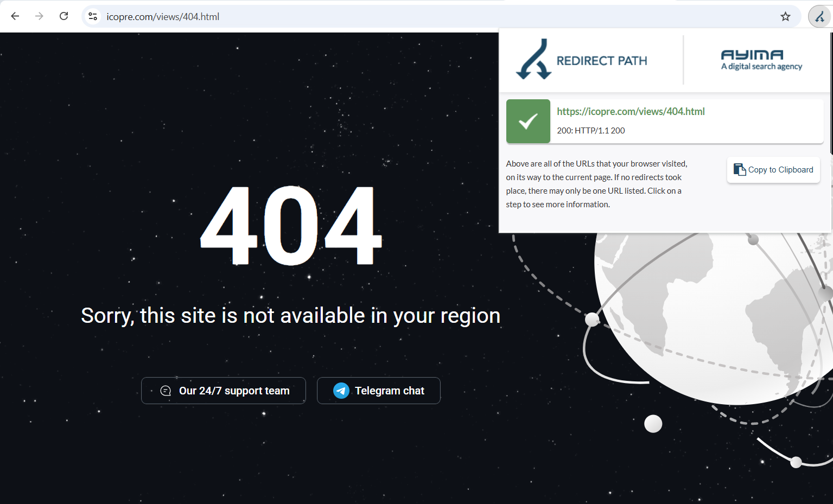Open Our 24/7 support team button
Viewport: 833px width, 504px height.
224,391
